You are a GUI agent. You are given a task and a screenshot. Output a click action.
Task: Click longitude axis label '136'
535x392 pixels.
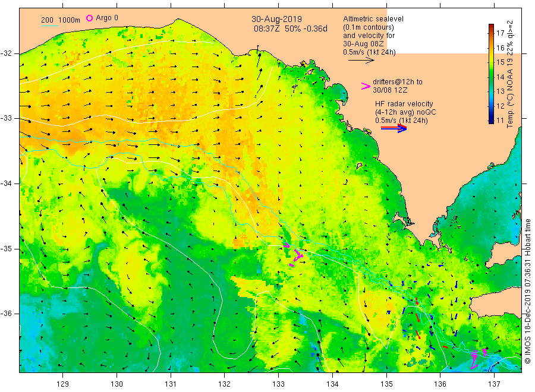tap(440, 384)
